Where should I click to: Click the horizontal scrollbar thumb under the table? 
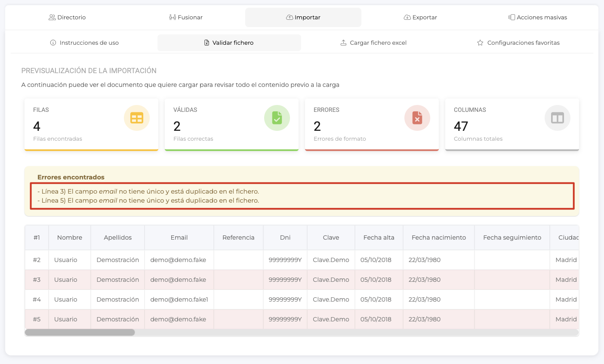pos(80,332)
